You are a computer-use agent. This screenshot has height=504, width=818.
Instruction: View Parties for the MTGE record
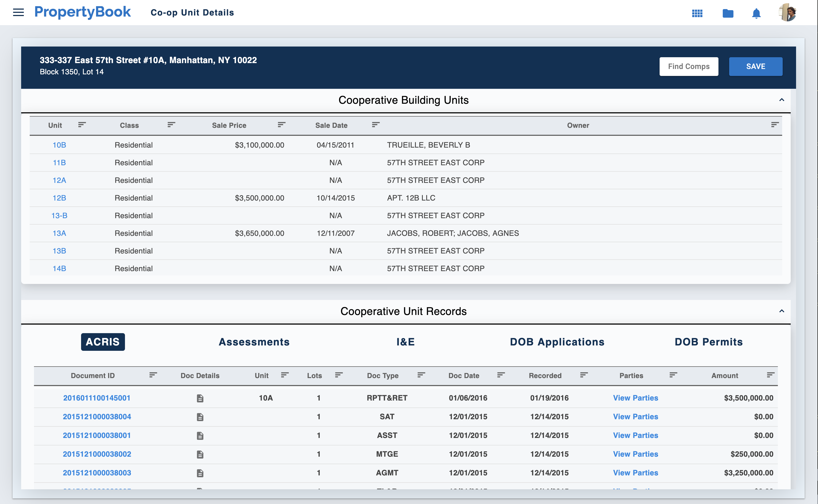pos(636,454)
